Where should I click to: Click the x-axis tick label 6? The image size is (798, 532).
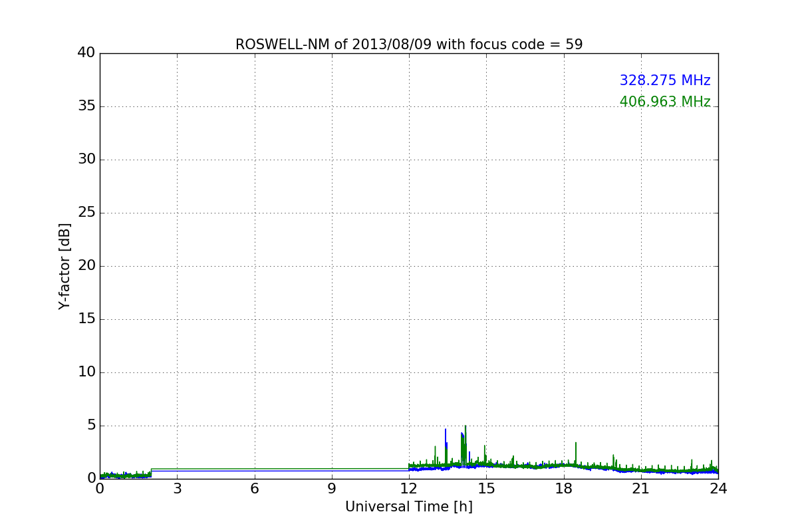pos(255,488)
